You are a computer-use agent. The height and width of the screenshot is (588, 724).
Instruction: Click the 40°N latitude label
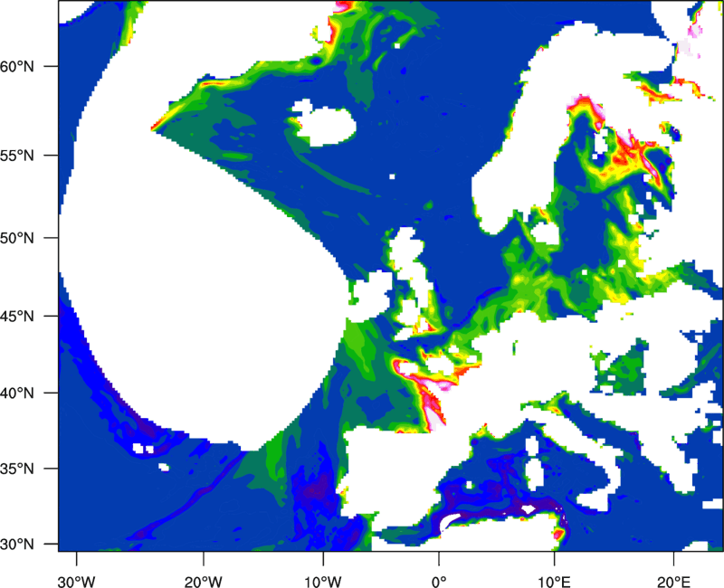pos(17,394)
